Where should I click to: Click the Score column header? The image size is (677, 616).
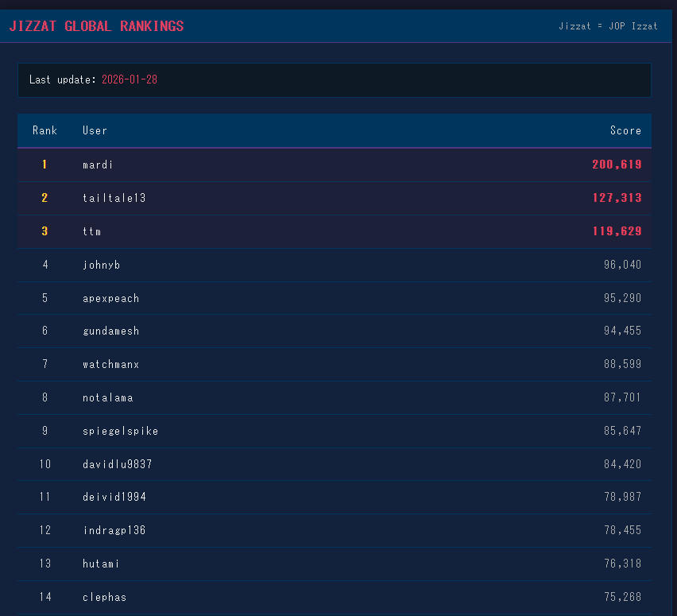coord(625,130)
